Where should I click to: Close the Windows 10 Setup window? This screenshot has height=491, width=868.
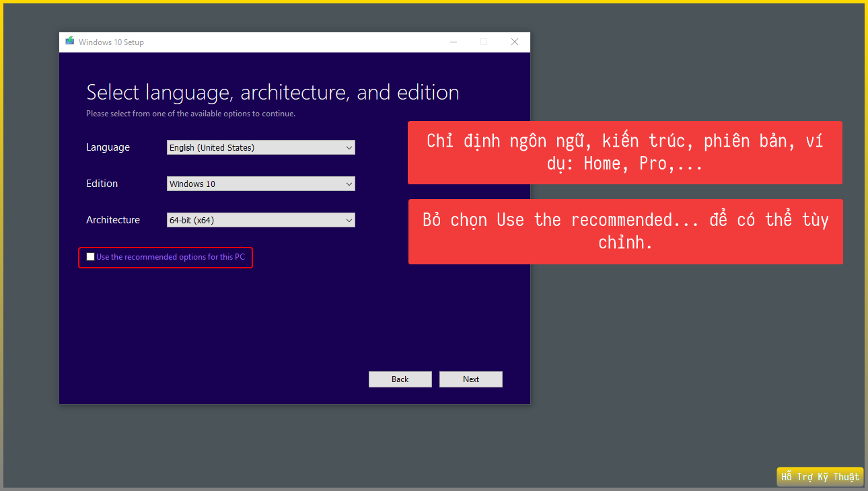pos(515,42)
